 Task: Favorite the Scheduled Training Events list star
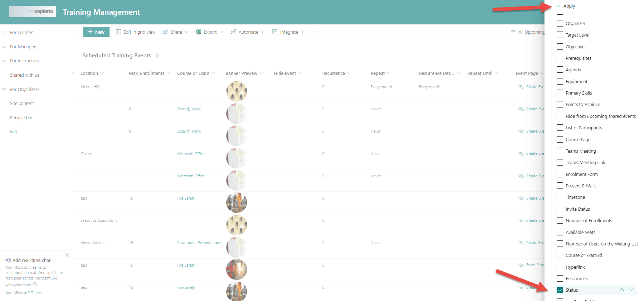[157, 56]
